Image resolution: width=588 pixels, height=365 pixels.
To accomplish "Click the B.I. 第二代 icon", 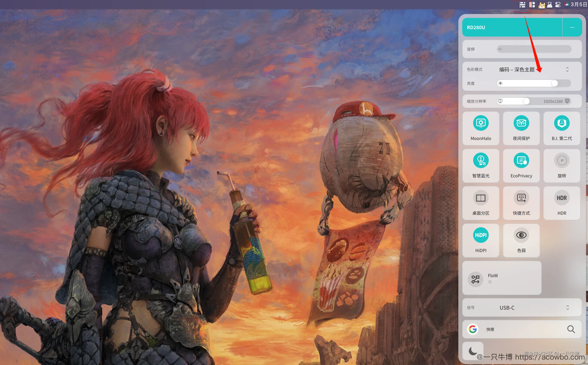I will click(x=562, y=123).
